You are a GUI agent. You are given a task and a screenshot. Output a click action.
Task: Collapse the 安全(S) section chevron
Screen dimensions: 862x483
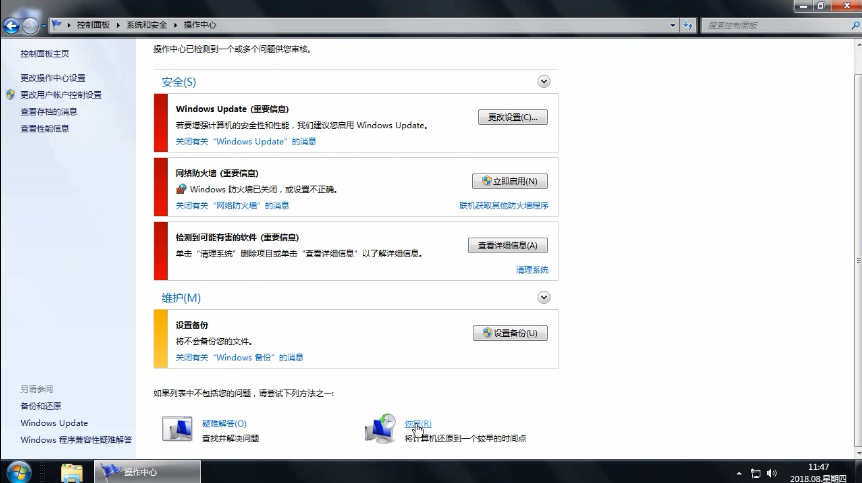click(x=544, y=82)
